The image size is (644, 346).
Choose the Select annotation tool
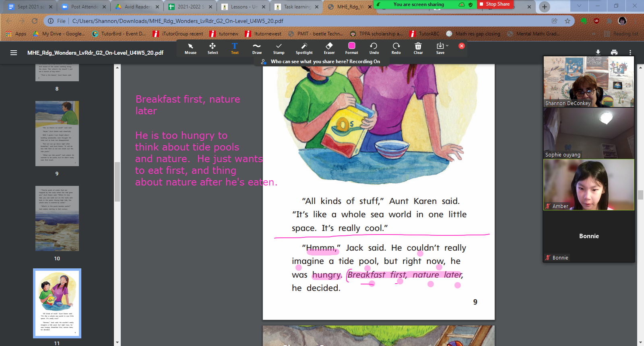(x=213, y=48)
